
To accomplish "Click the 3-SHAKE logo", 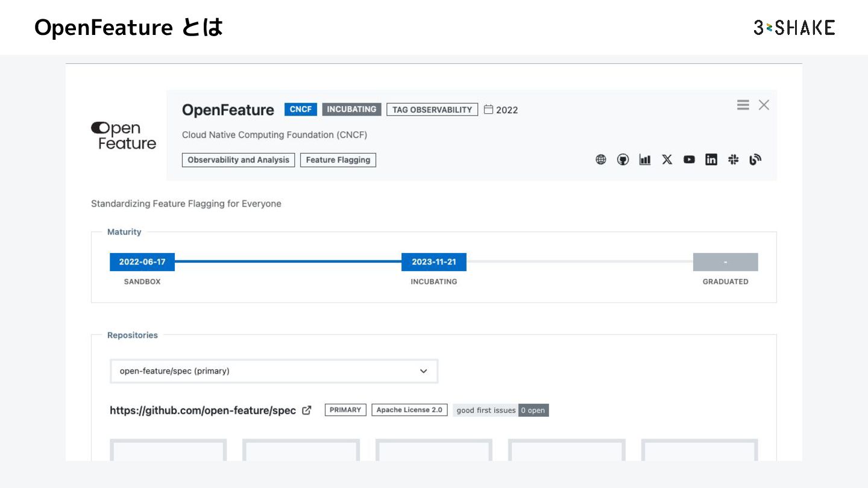I will (x=794, y=28).
